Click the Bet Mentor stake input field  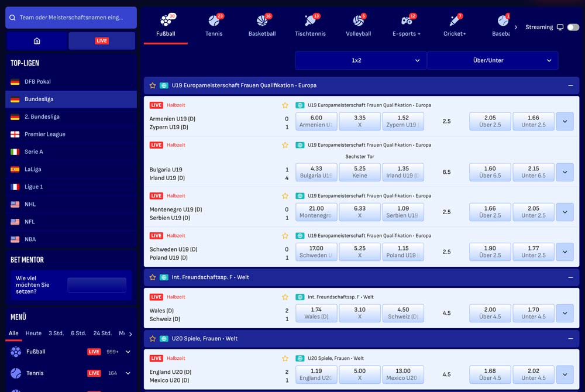point(97,286)
